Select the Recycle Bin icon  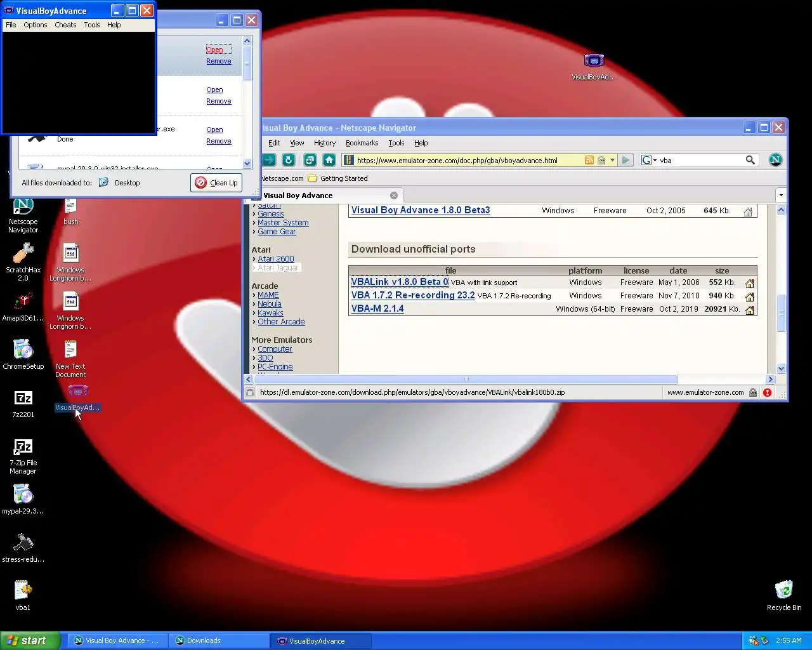784,595
